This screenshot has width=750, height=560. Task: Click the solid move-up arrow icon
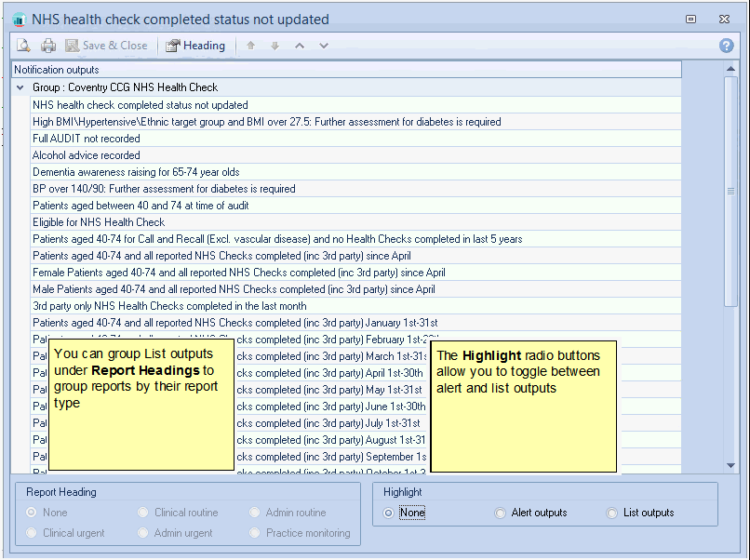click(x=250, y=46)
